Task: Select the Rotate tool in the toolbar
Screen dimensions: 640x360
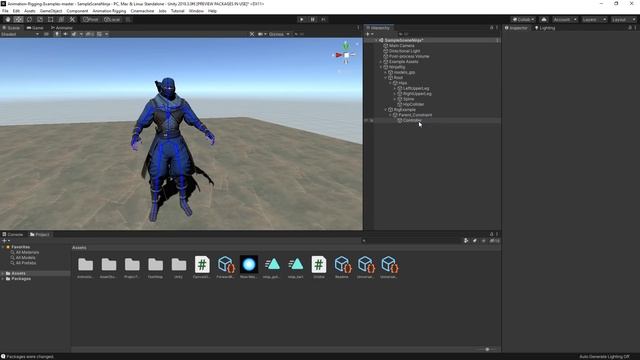Action: click(29, 20)
